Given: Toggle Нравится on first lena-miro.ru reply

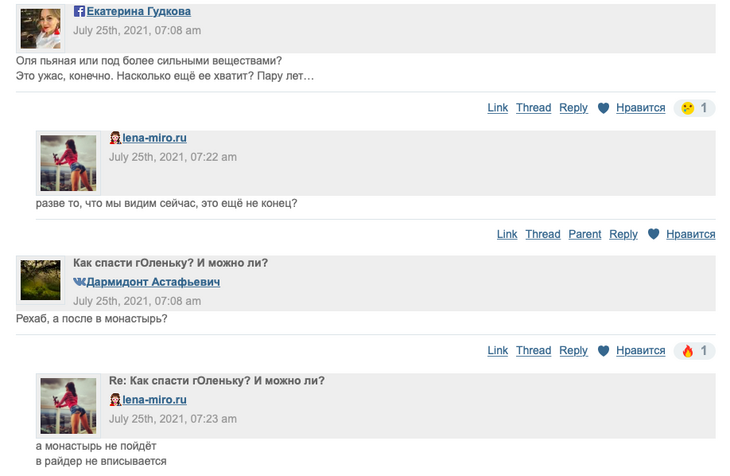Looking at the screenshot, I should click(690, 234).
